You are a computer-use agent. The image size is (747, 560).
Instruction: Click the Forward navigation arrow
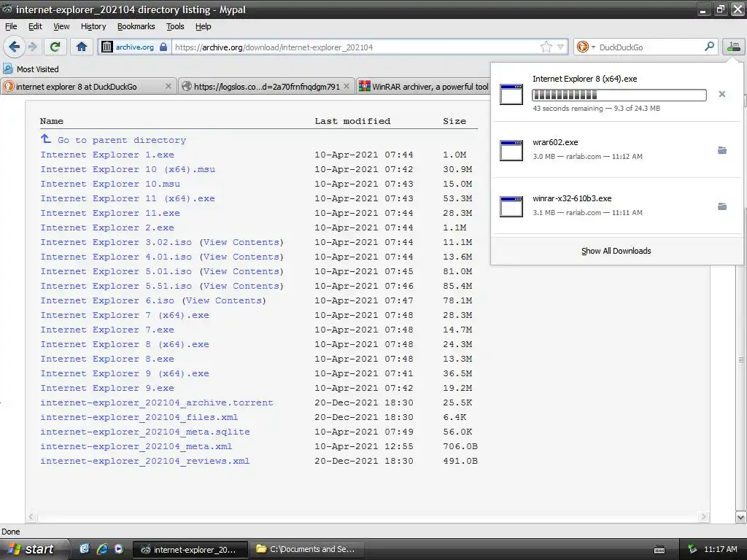coord(32,47)
